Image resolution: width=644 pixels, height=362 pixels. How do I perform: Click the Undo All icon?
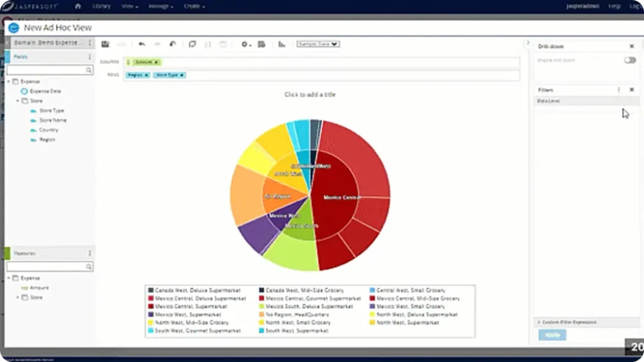point(173,44)
